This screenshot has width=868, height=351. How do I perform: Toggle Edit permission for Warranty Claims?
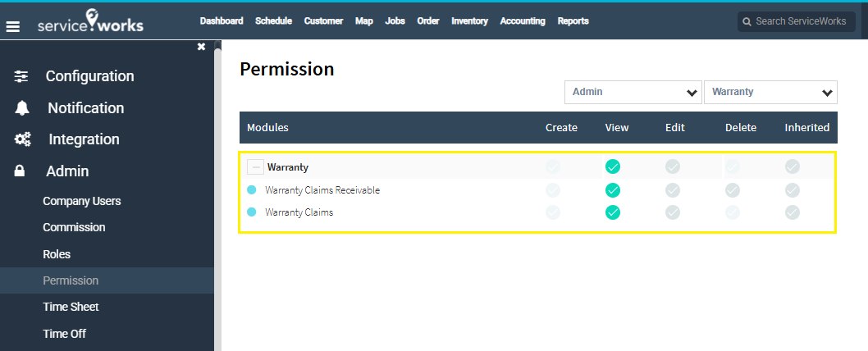[673, 212]
